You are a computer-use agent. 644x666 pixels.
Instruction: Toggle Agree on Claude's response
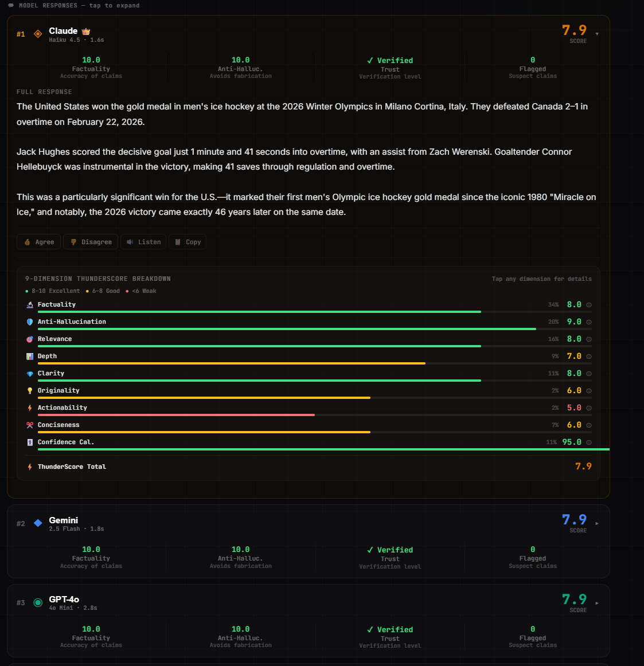(x=38, y=241)
